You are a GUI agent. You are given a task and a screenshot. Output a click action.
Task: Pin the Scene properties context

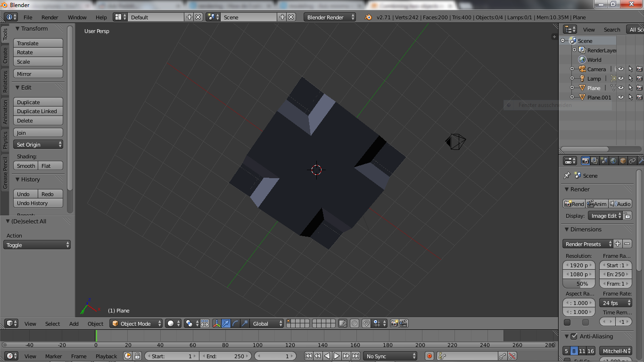point(567,175)
